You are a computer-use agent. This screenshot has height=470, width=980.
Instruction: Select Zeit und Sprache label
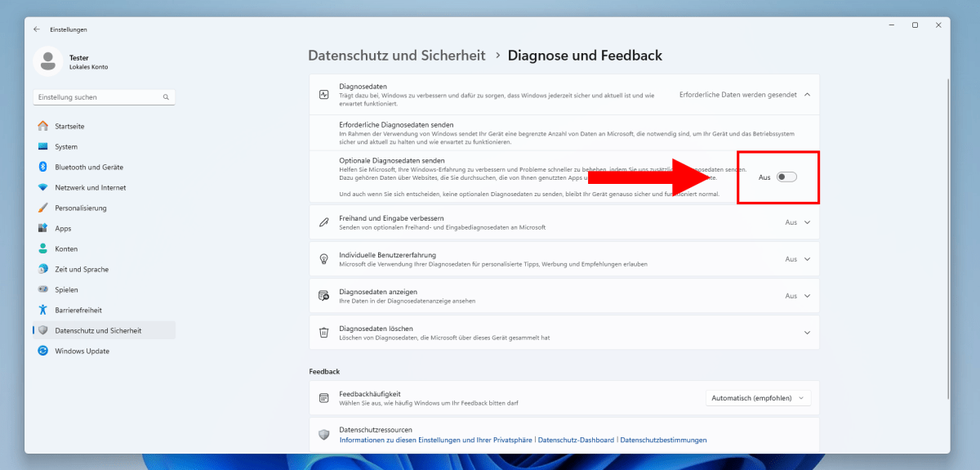82,269
